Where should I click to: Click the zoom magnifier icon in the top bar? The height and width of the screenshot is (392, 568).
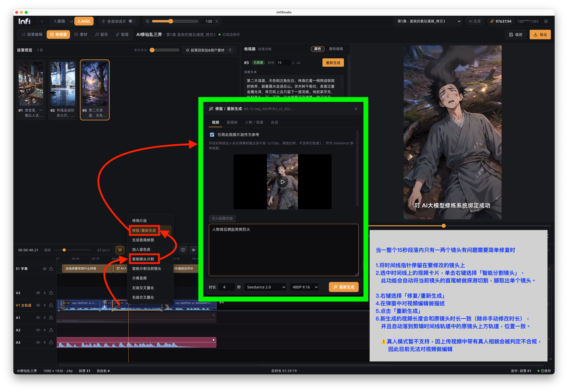pyautogui.click(x=148, y=21)
